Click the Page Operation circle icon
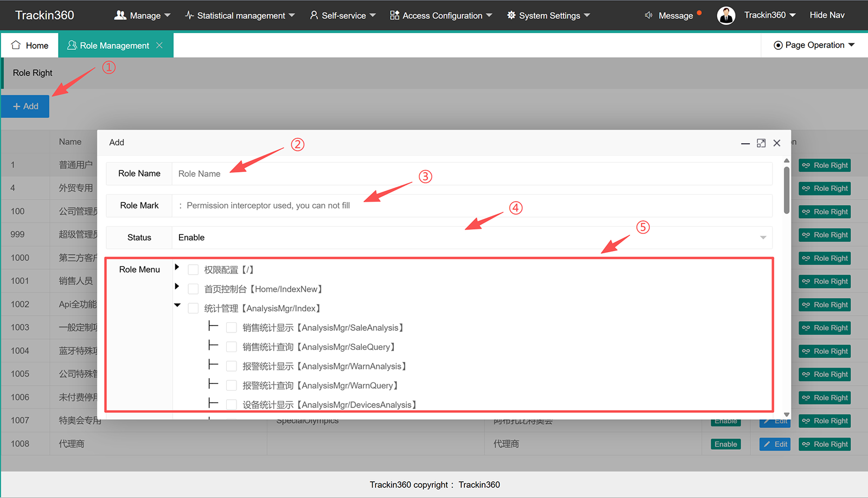The image size is (868, 498). (x=778, y=45)
